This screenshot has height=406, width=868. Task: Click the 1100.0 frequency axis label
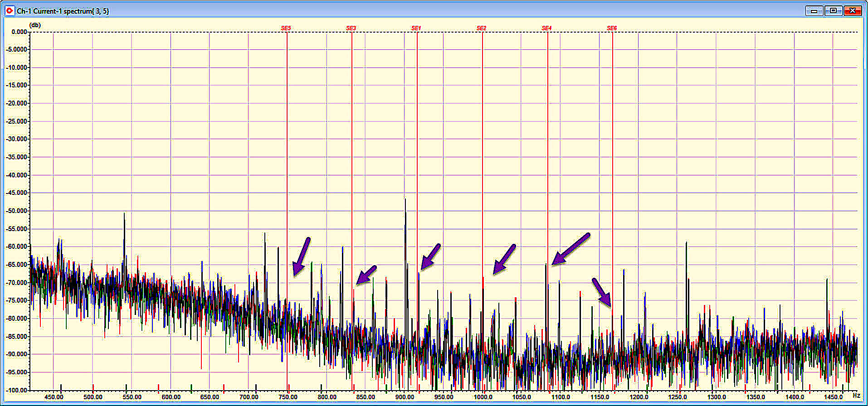pos(561,397)
